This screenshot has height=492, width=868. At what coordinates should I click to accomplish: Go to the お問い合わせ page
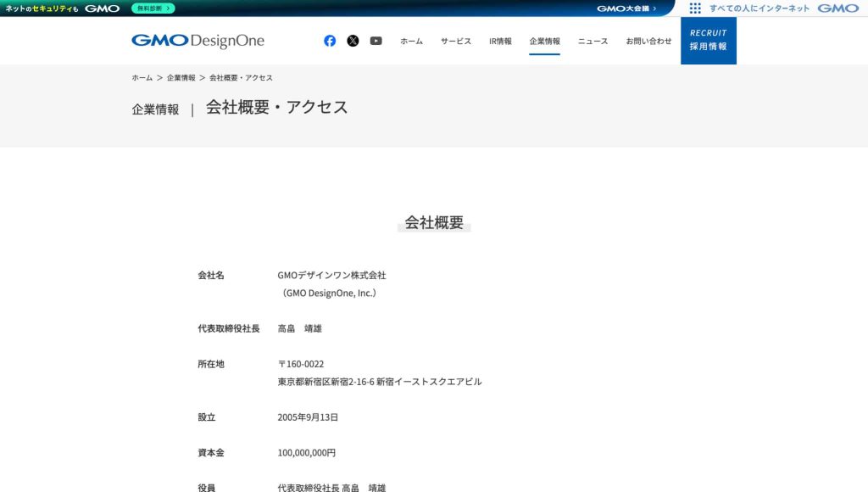click(x=648, y=41)
